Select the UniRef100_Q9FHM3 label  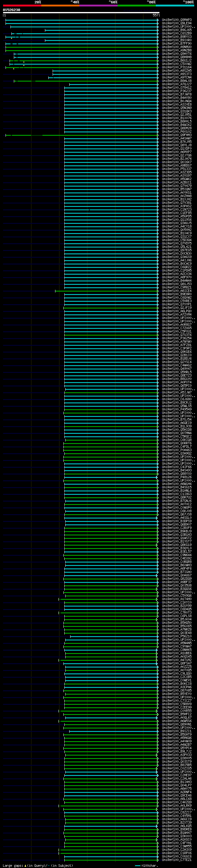[176, 135]
